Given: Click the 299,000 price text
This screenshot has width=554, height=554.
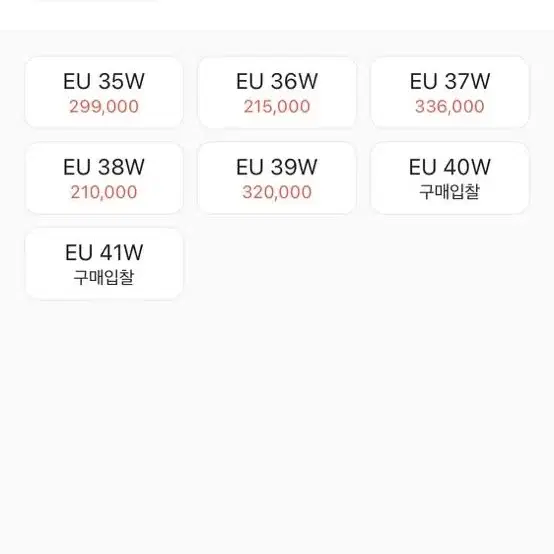Looking at the screenshot, I should coord(104,106).
